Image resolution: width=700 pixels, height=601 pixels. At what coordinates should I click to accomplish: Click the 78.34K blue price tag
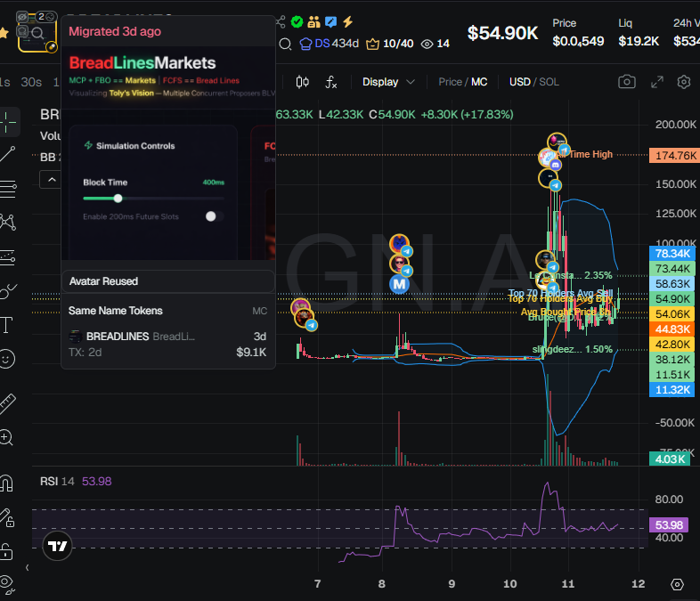click(x=672, y=254)
